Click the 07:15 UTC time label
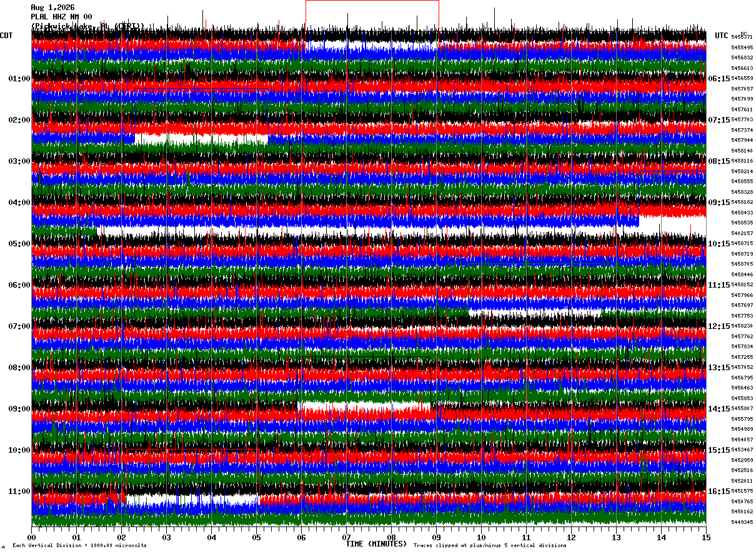This screenshot has height=554, width=756. point(719,120)
